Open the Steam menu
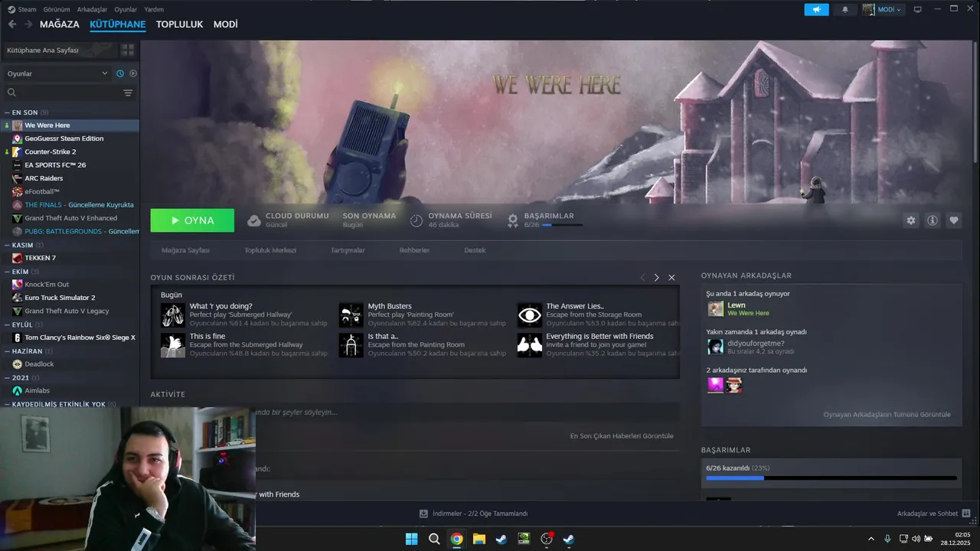980x551 pixels. (21, 9)
